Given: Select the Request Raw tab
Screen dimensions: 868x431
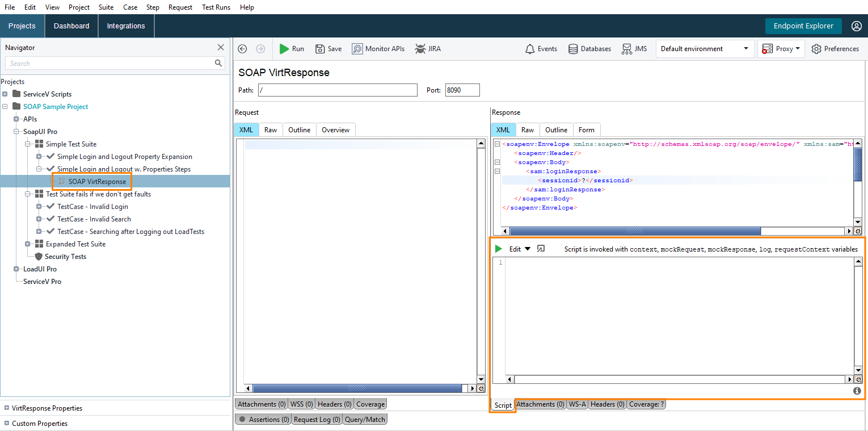Looking at the screenshot, I should pos(271,130).
